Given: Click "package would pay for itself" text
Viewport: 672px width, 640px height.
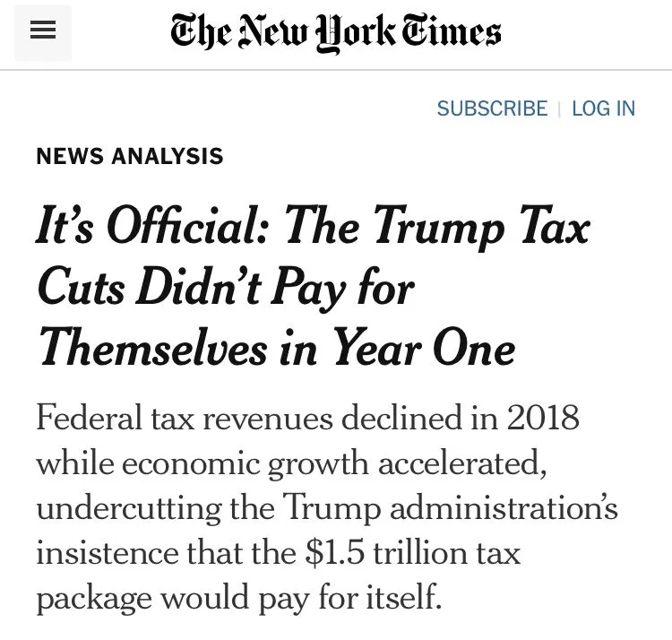Looking at the screenshot, I should pos(238,596).
